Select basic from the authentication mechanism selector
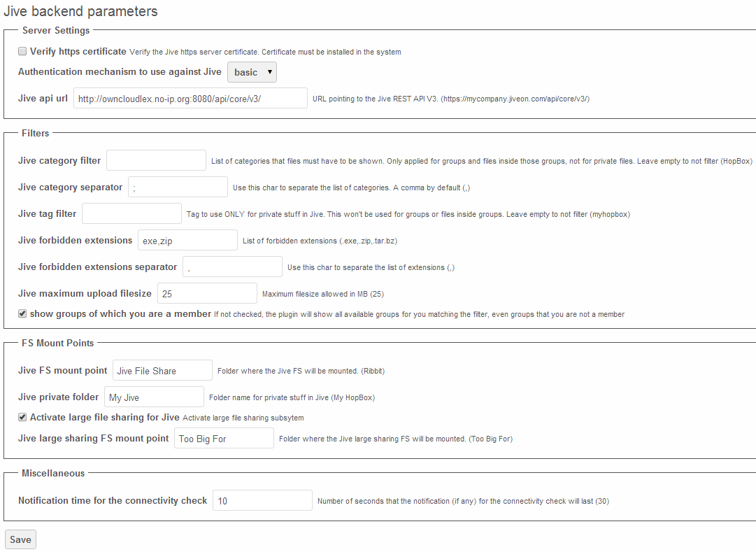 coord(252,71)
